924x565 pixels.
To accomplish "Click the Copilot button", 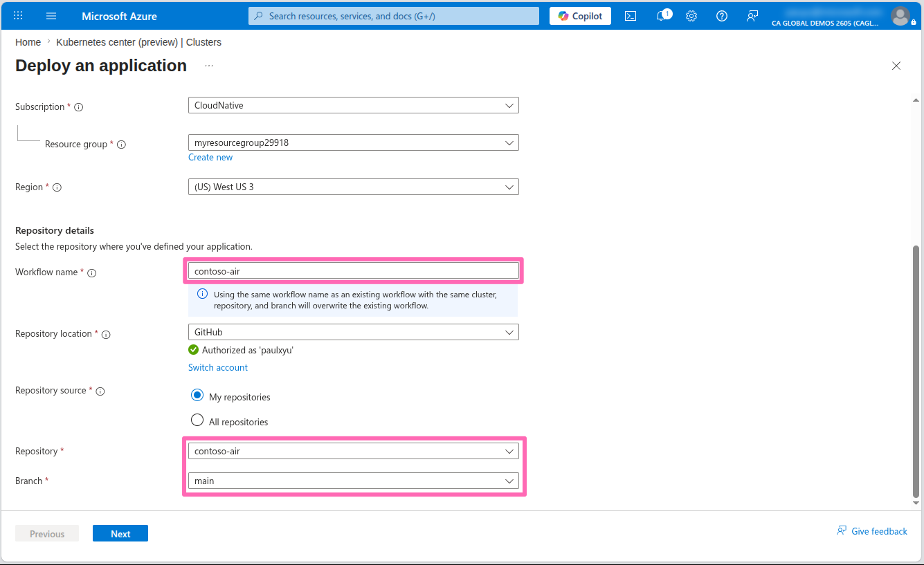I will click(x=580, y=16).
